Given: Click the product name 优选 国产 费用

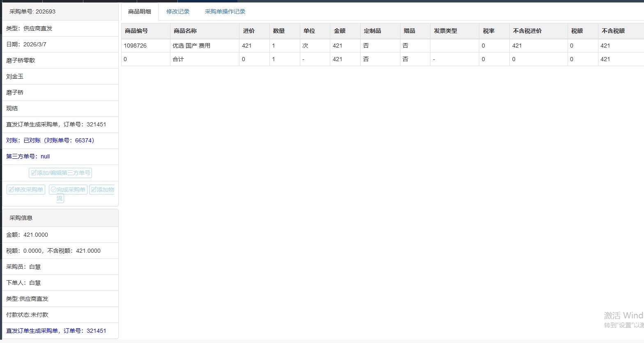Looking at the screenshot, I should click(191, 46).
